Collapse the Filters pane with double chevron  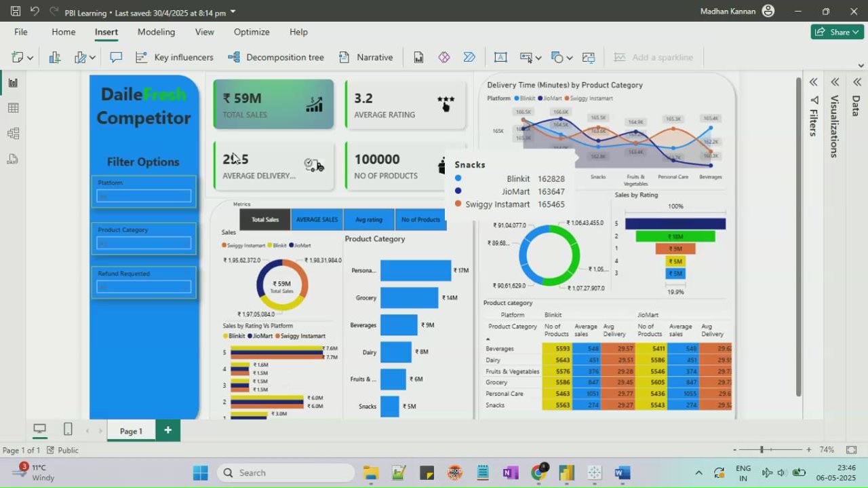(x=813, y=82)
